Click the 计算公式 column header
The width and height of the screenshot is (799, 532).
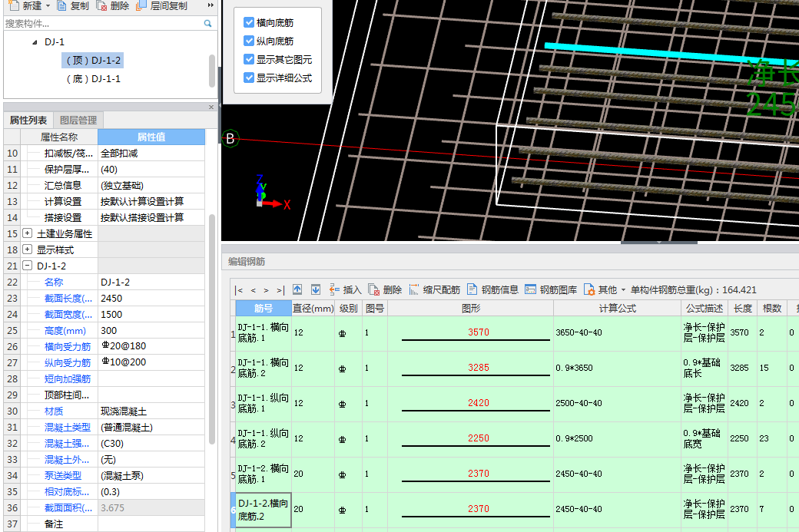(x=617, y=309)
